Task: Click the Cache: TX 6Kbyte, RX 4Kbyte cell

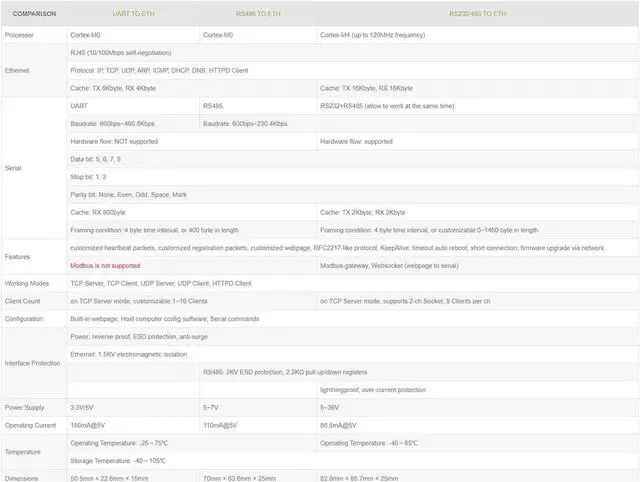Action: tap(192, 88)
